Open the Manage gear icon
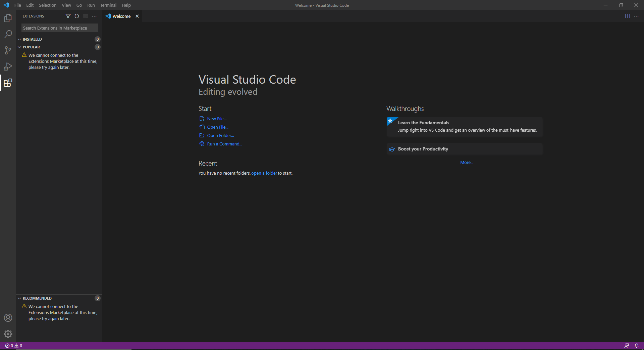This screenshot has width=644, height=350. click(x=8, y=334)
